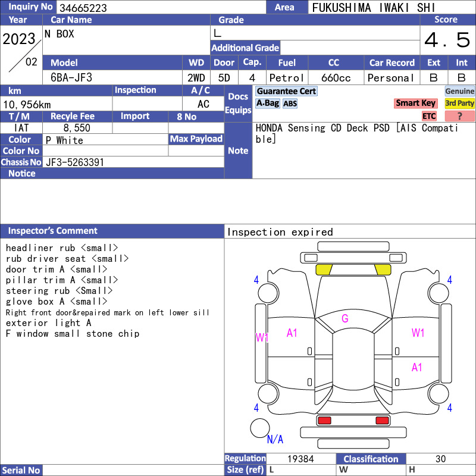Click the Regulation value 19384
Image resolution: width=476 pixels, height=476 pixels.
300,459
